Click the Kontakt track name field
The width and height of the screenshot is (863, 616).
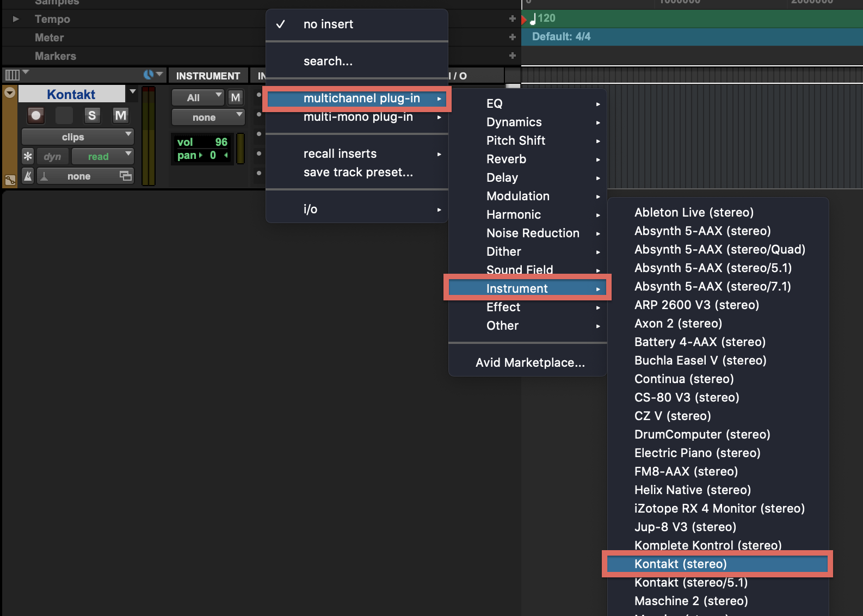[x=71, y=94]
